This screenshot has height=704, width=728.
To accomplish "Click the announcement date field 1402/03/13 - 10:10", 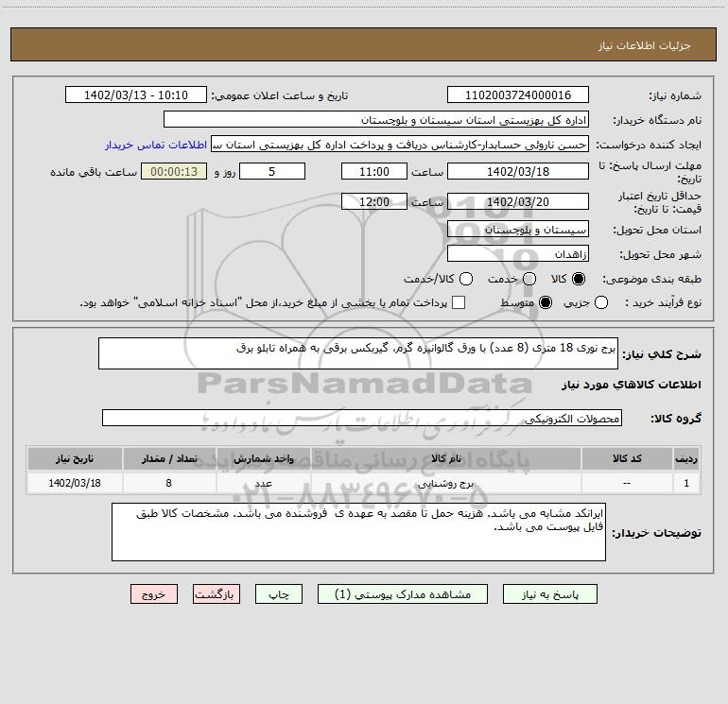I will coord(136,94).
